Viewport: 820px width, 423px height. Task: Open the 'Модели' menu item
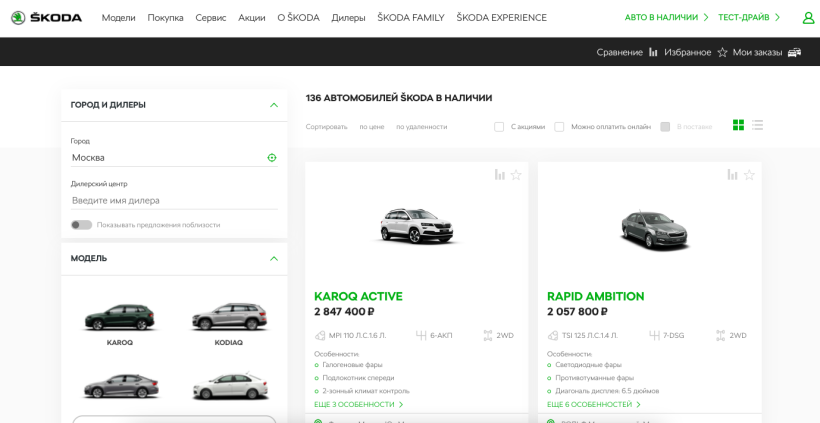(x=118, y=18)
